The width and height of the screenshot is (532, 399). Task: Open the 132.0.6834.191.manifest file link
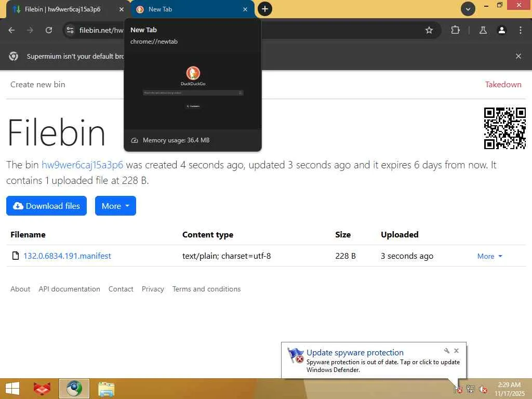[67, 256]
